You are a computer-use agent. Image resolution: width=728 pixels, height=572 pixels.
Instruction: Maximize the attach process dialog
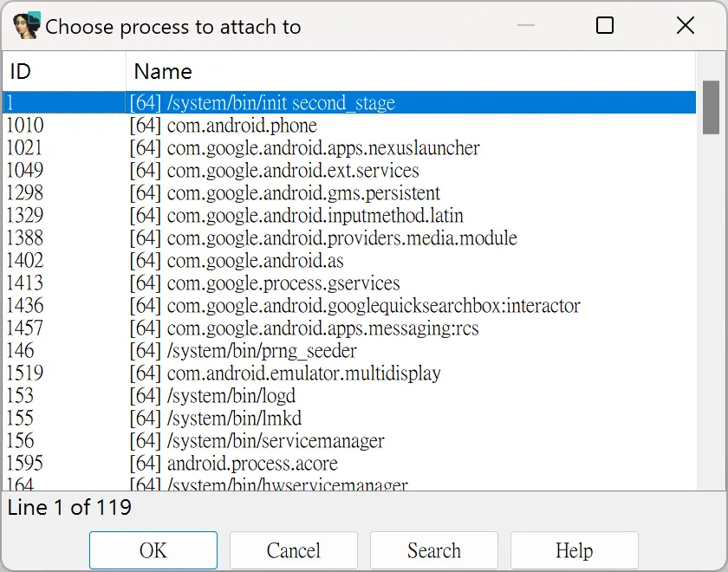[x=605, y=25]
